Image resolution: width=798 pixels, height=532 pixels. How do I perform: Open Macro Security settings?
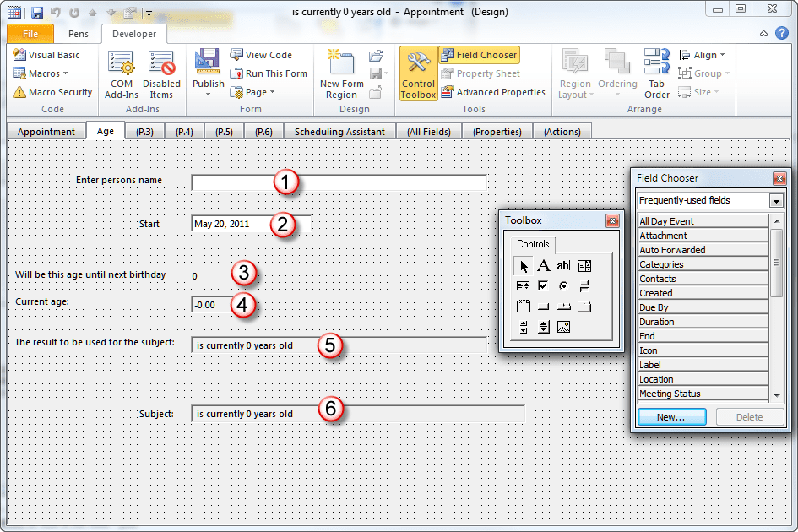click(x=53, y=92)
